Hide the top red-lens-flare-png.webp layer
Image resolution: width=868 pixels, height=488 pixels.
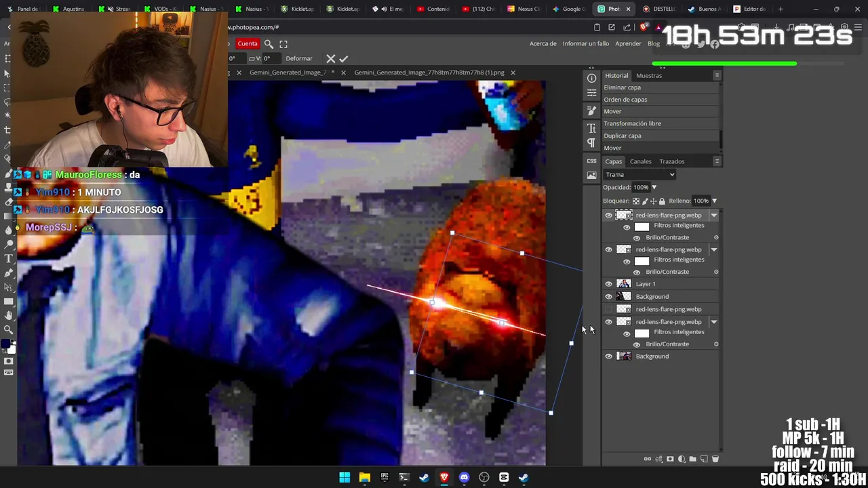[608, 216]
